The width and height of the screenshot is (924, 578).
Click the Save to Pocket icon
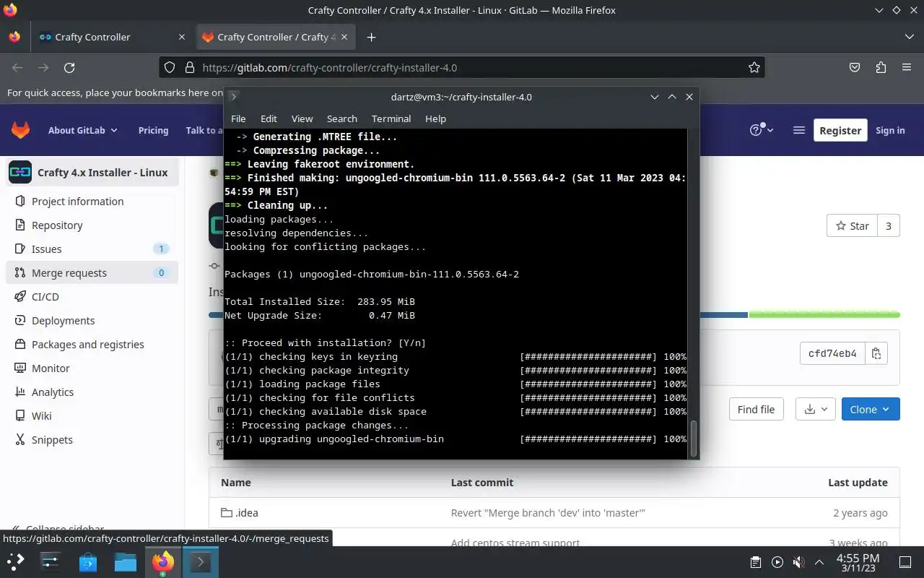(855, 67)
